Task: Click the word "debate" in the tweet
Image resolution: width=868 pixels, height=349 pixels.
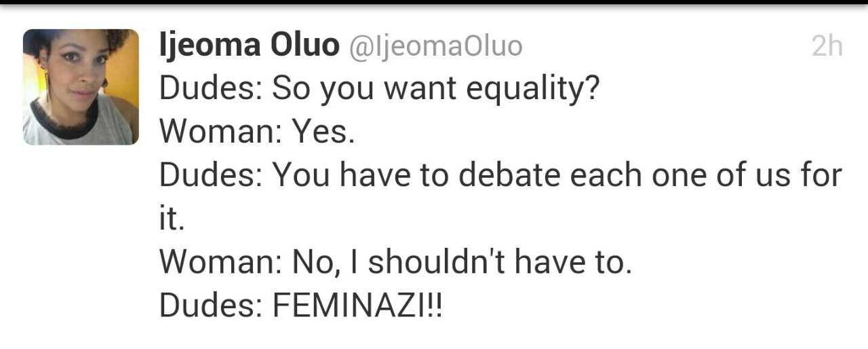Action: click(x=509, y=177)
